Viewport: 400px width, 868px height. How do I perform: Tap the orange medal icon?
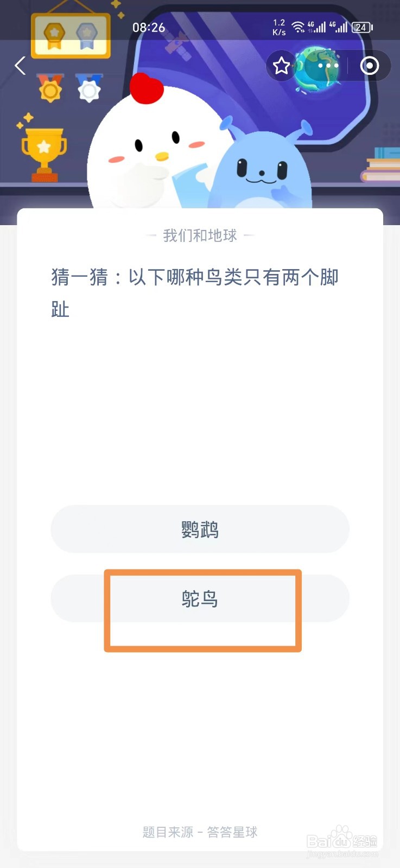pyautogui.click(x=50, y=88)
